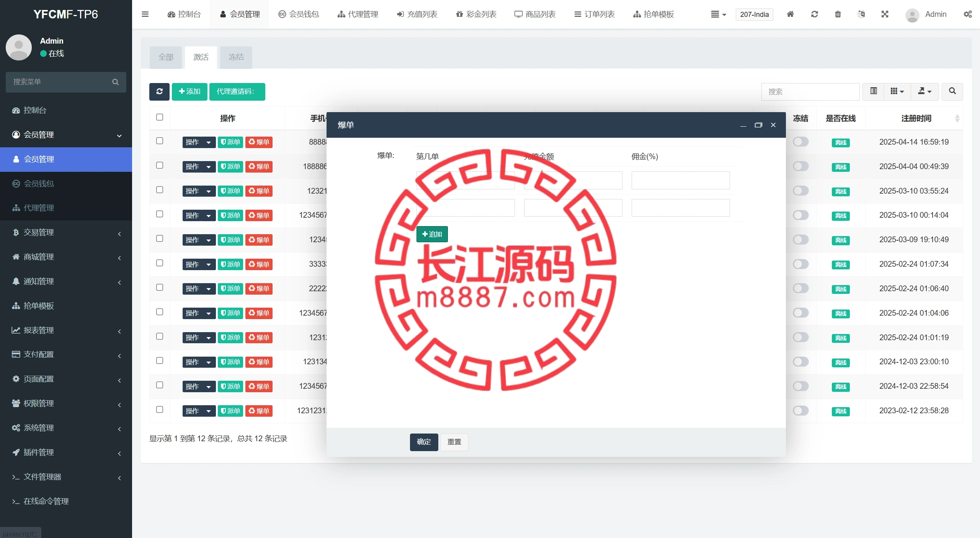Open the columns grid dropdown
Viewport: 980px width, 538px height.
(x=897, y=91)
